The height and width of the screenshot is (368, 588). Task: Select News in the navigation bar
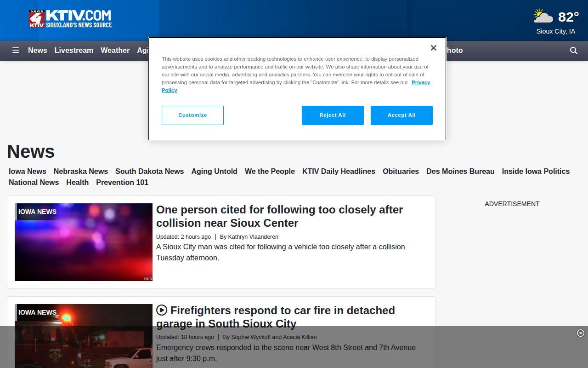pyautogui.click(x=38, y=51)
